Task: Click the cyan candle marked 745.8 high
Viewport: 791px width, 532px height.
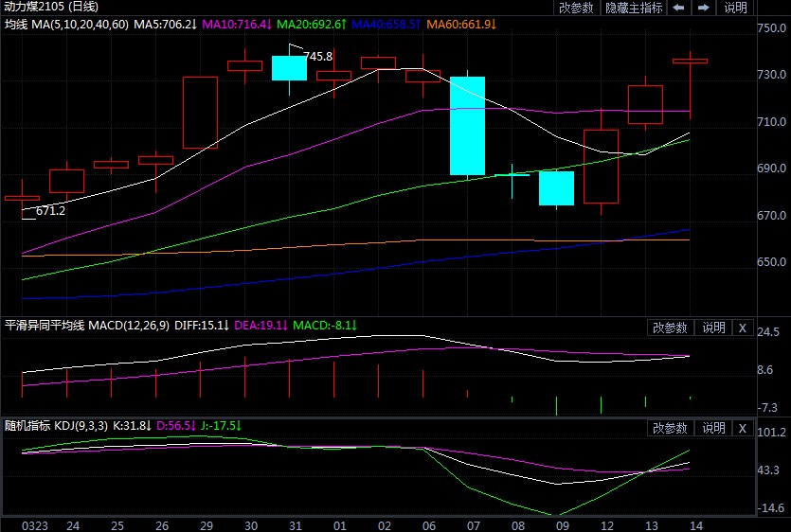Action: 289,67
